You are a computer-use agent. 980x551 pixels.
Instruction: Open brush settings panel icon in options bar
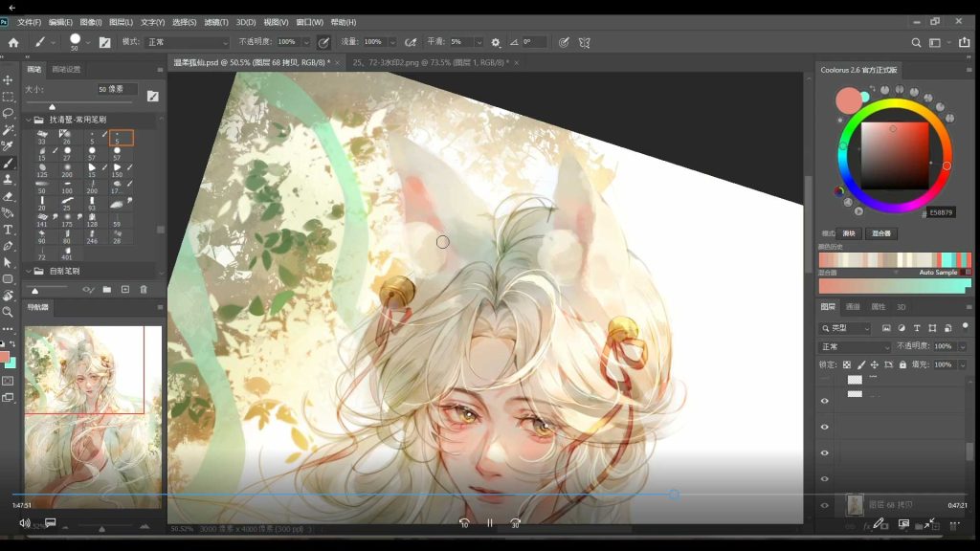point(105,42)
